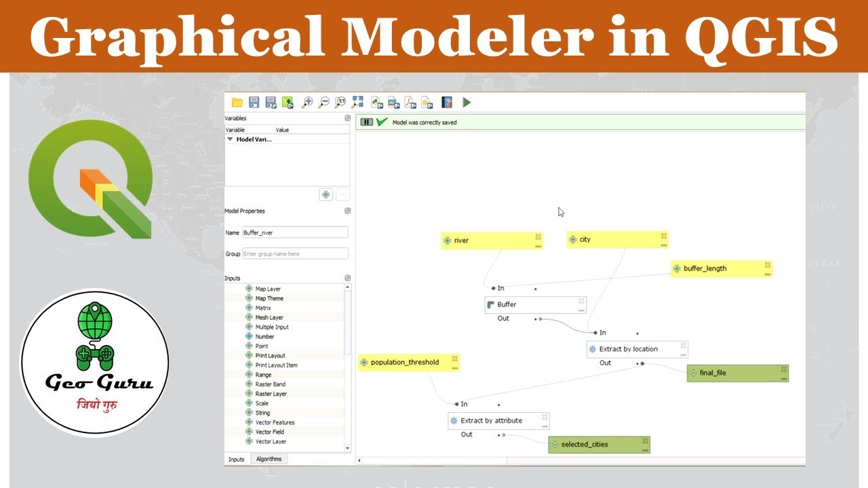Undock the Model Properties panel

[x=347, y=211]
